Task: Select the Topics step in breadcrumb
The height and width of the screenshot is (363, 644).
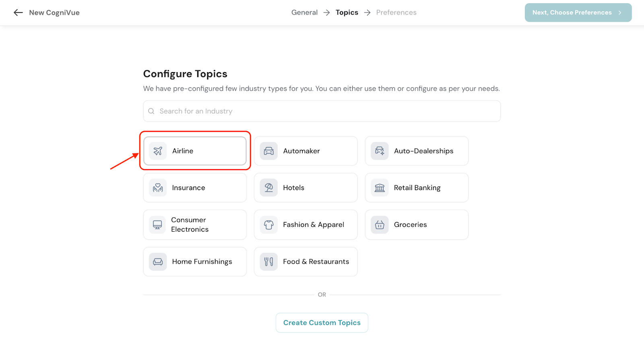Action: pyautogui.click(x=347, y=12)
